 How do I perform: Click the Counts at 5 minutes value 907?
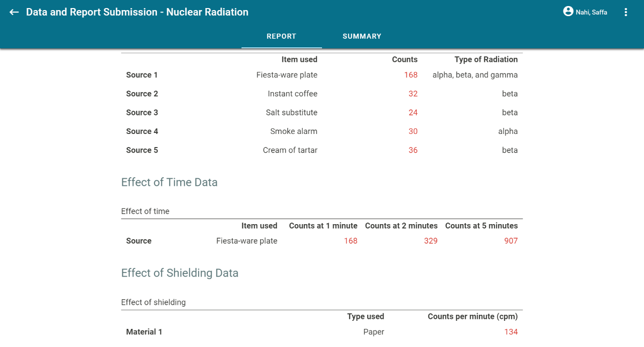pos(511,241)
